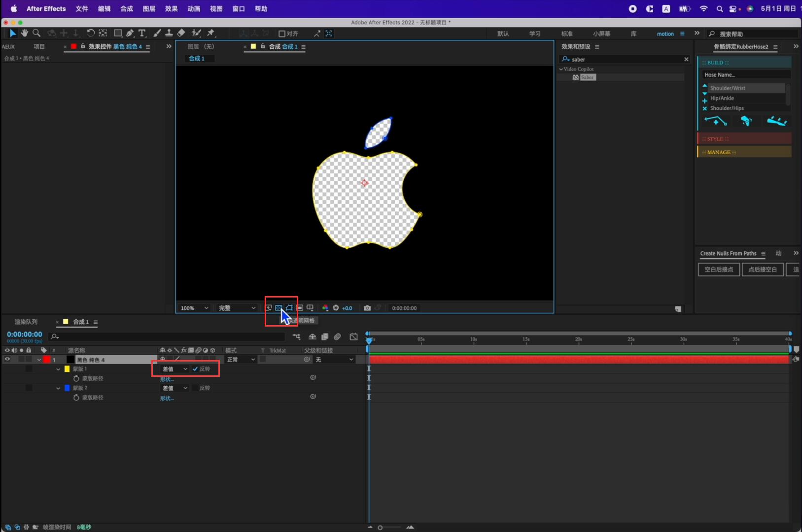Select the Zoom magnifier tool
The height and width of the screenshot is (532, 802).
click(36, 33)
